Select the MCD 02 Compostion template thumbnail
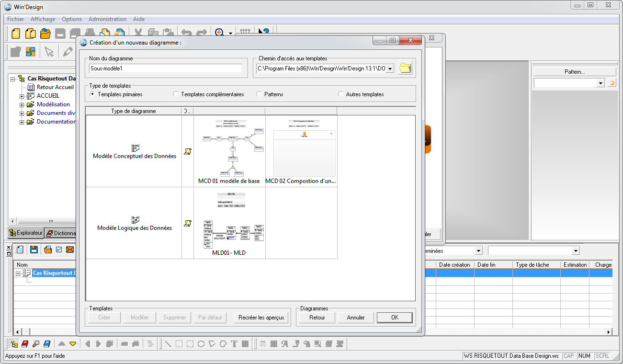This screenshot has height=364, width=623. tap(301, 151)
